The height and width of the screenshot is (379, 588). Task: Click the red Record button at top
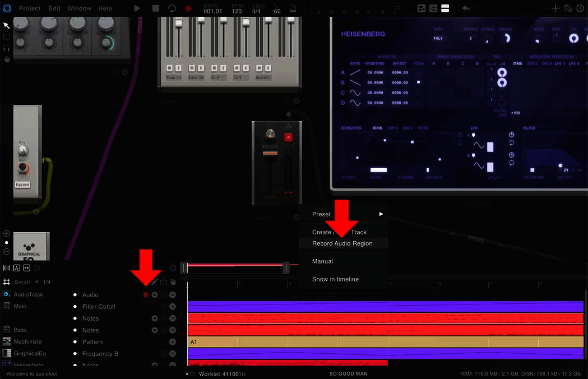[188, 8]
